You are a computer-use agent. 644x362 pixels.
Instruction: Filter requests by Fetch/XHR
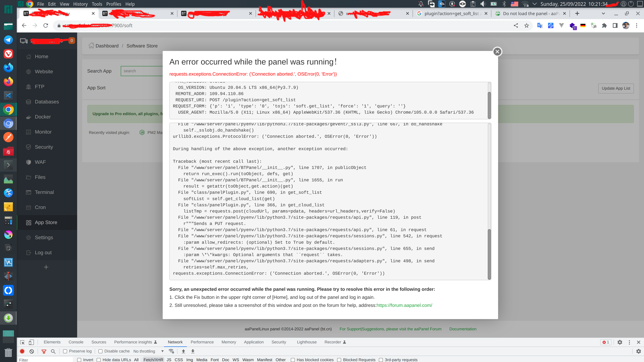[153, 360]
